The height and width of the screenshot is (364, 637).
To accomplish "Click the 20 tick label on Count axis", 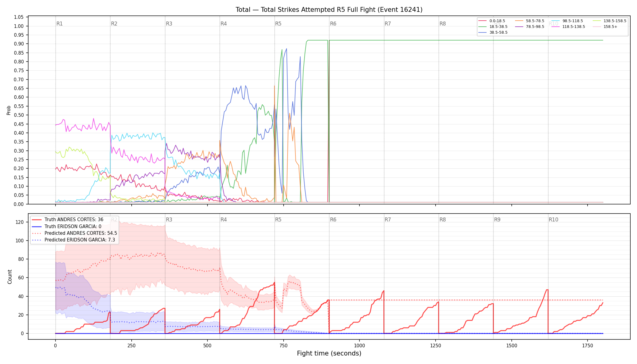I will [21, 315].
